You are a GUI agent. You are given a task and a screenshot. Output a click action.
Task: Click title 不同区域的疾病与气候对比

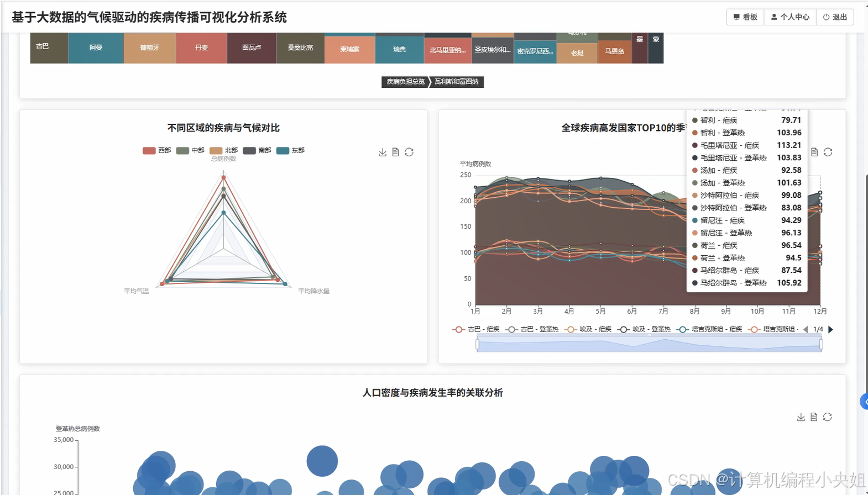coord(223,128)
